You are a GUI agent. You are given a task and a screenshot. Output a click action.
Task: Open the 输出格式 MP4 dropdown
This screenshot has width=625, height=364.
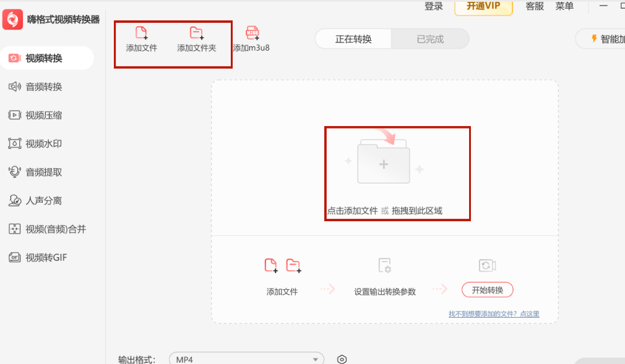246,358
